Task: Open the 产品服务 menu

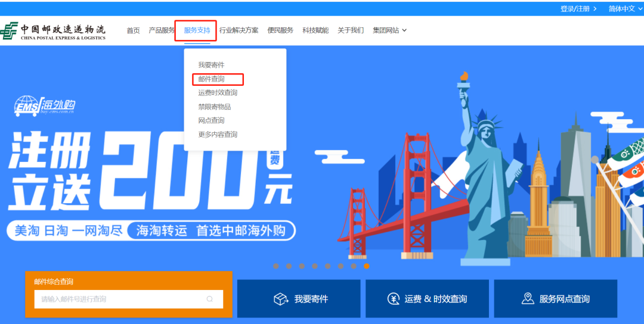Action: pyautogui.click(x=162, y=30)
